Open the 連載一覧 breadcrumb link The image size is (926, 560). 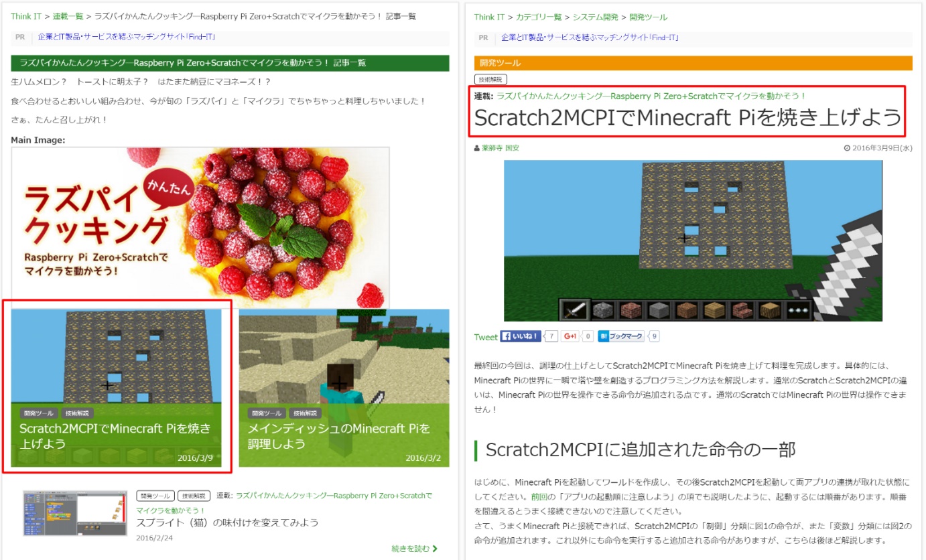coord(68,16)
